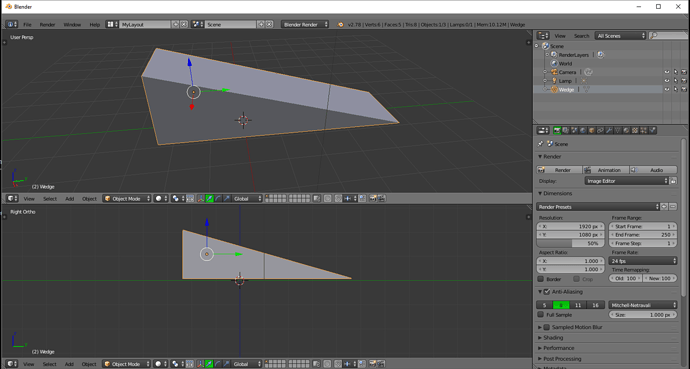Toggle Camera renderability icon in outliner

tap(684, 72)
